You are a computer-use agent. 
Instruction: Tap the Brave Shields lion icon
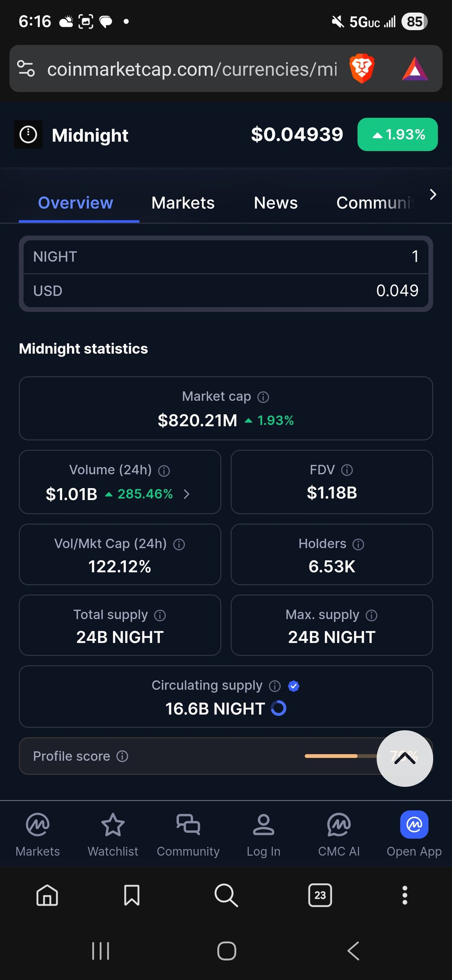point(362,69)
